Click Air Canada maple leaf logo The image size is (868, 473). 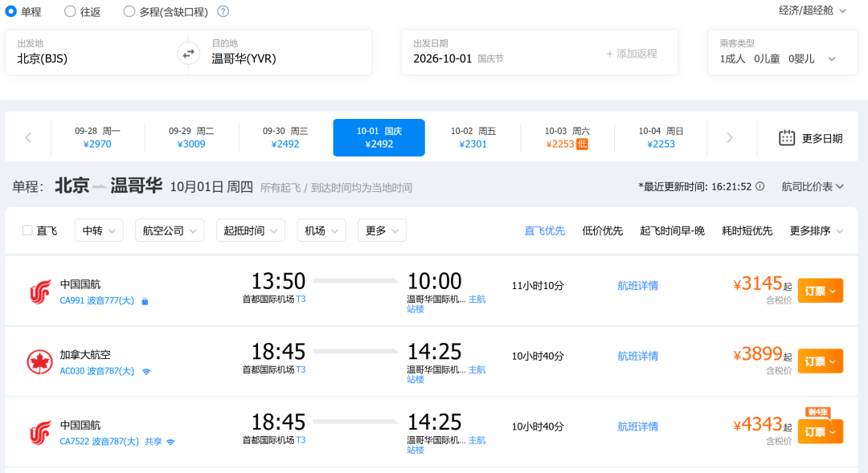(x=40, y=362)
